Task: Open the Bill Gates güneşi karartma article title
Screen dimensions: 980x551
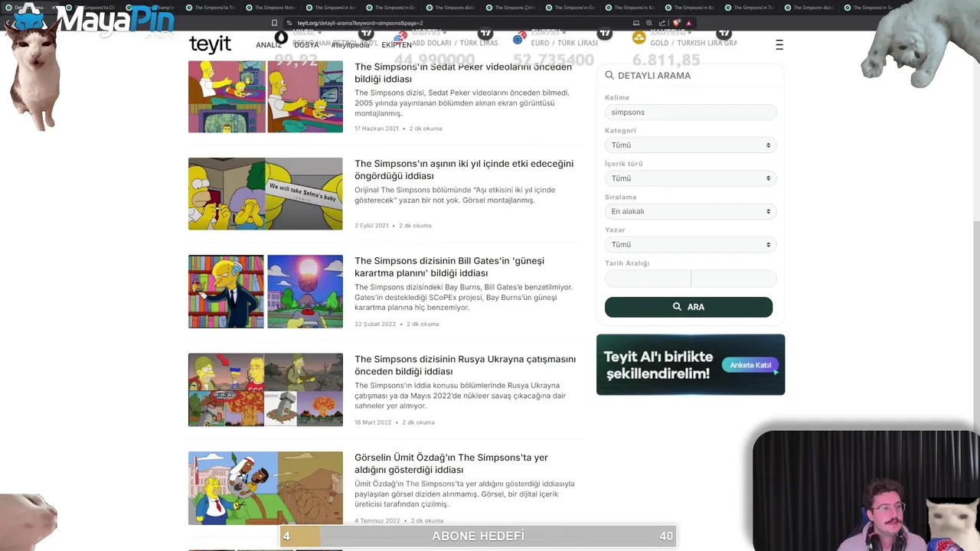Action: coord(449,267)
